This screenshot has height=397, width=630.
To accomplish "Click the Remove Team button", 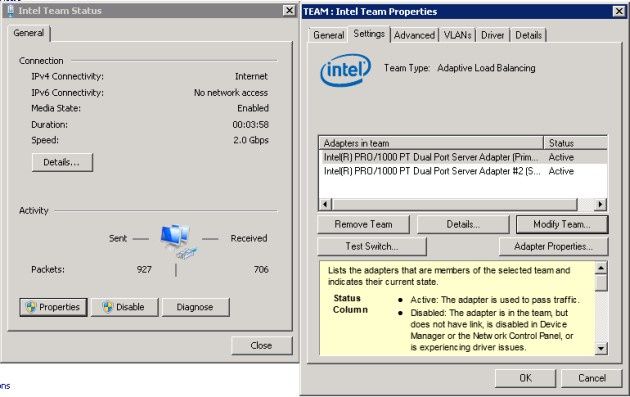I will pos(363,224).
